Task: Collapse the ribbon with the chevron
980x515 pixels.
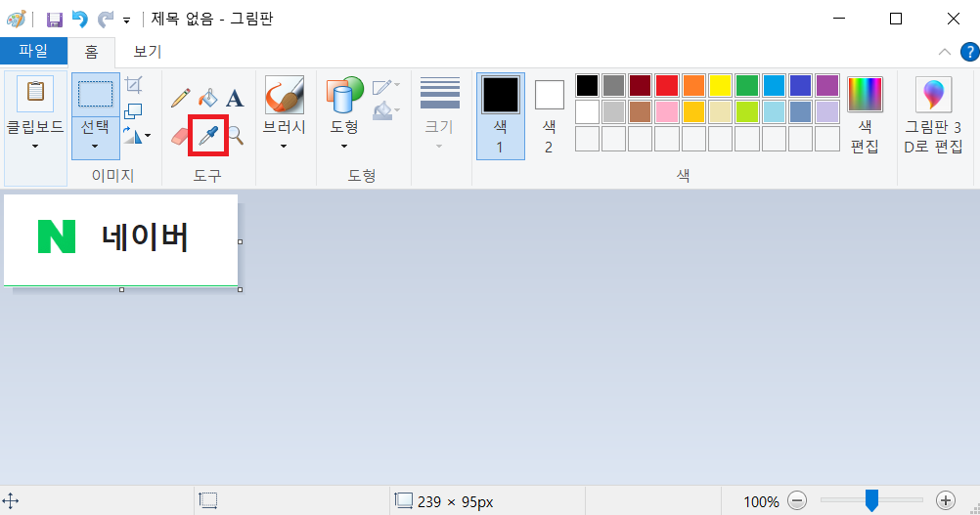Action: (945, 52)
